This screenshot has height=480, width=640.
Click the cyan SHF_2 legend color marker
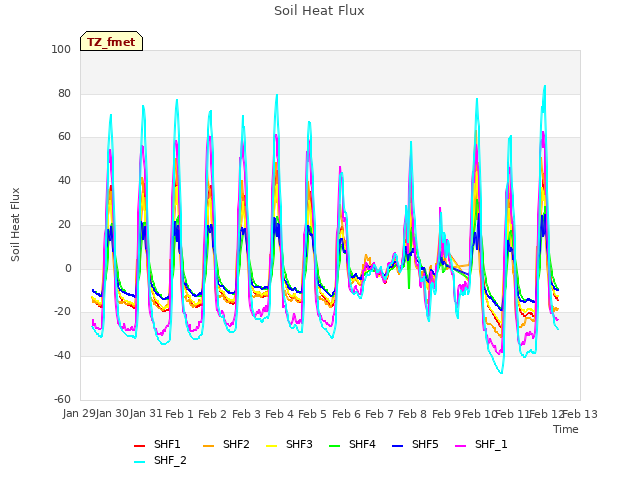(x=140, y=462)
